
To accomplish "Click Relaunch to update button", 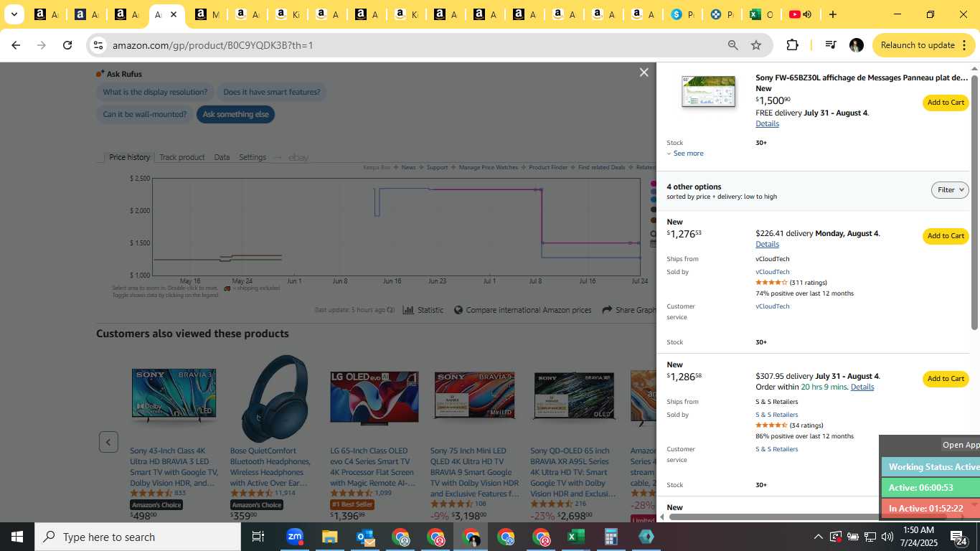I will [918, 45].
